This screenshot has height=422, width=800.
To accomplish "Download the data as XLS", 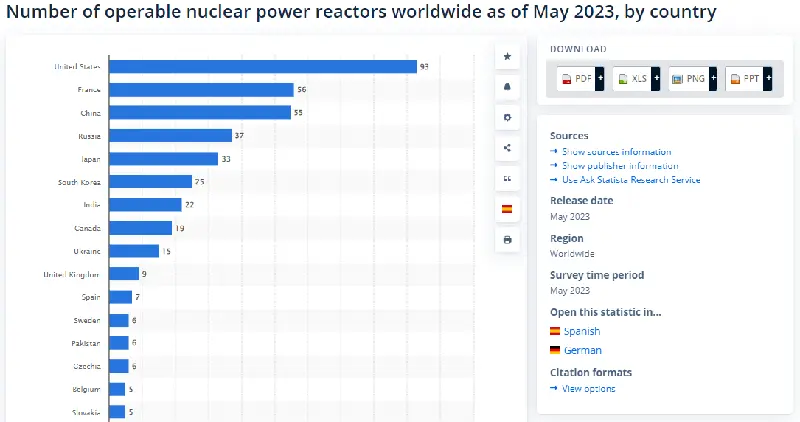I will [x=632, y=78].
